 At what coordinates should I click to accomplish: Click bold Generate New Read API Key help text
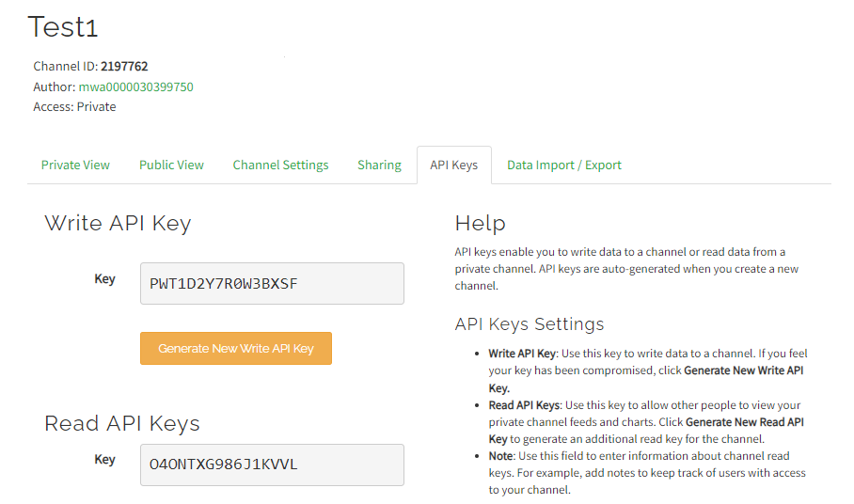point(744,422)
